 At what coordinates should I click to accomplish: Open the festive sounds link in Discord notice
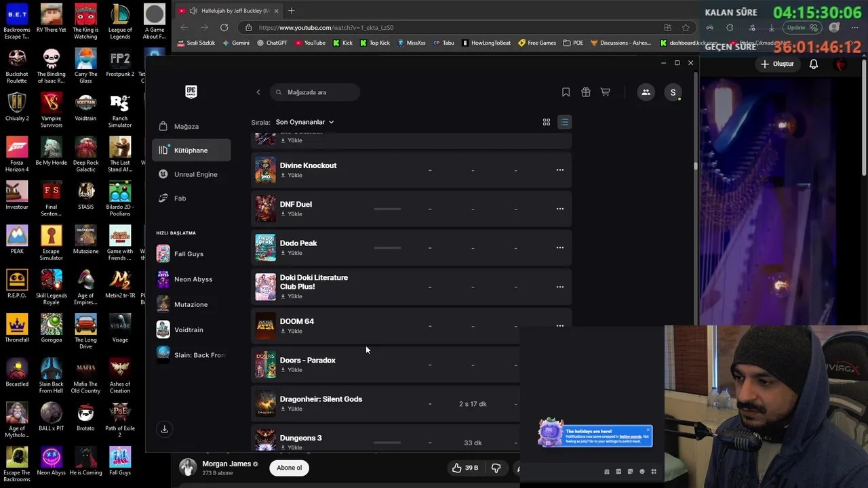(x=630, y=436)
